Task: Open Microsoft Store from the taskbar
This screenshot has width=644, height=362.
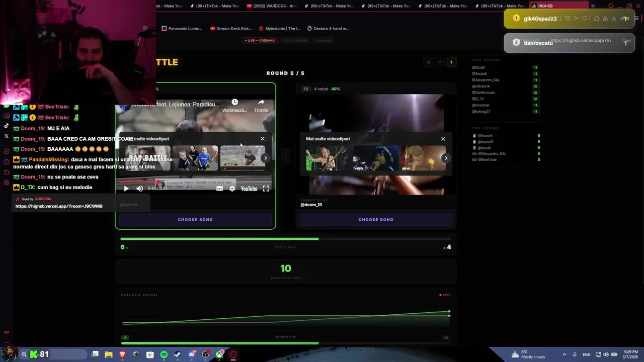Action: 150,354
